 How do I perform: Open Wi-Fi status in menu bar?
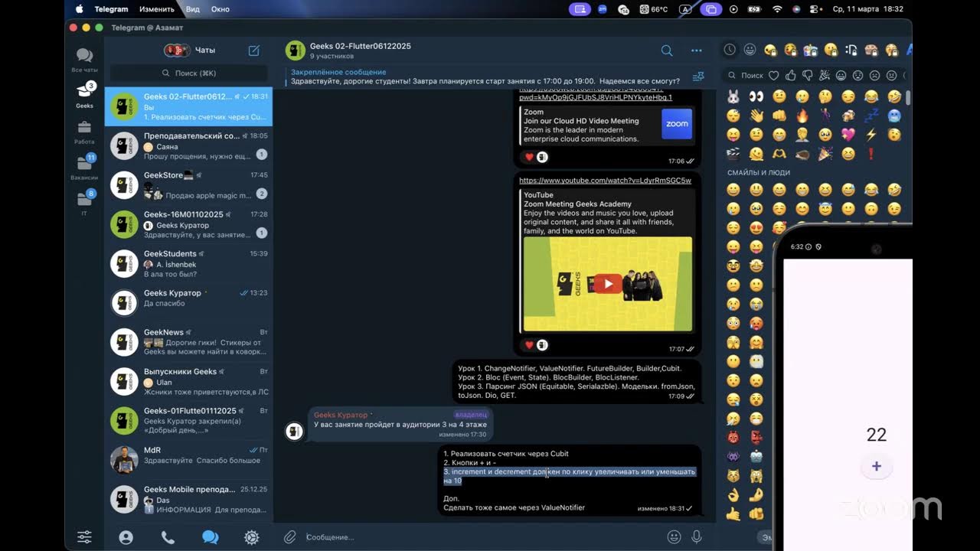pyautogui.click(x=777, y=9)
